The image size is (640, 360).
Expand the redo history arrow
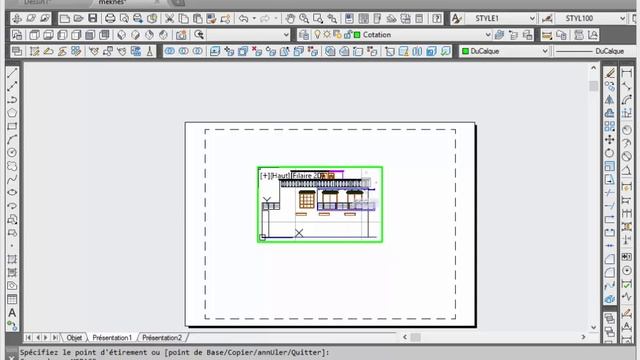(276, 18)
